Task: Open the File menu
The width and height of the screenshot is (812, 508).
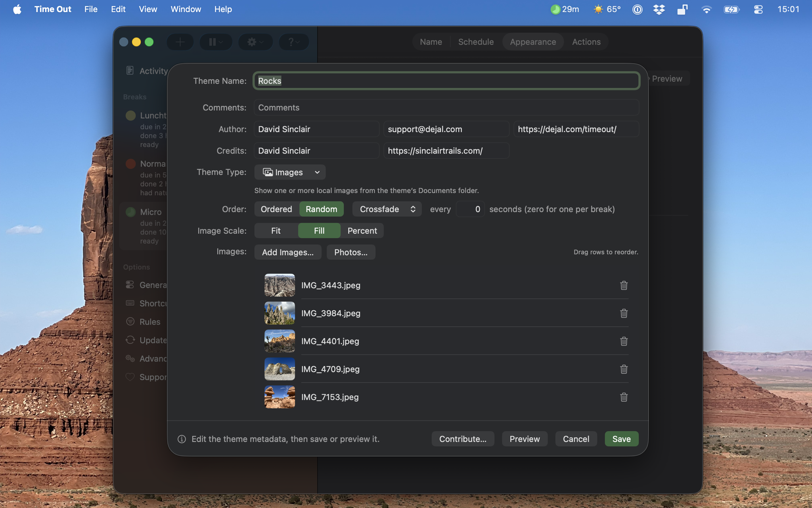Action: point(91,9)
